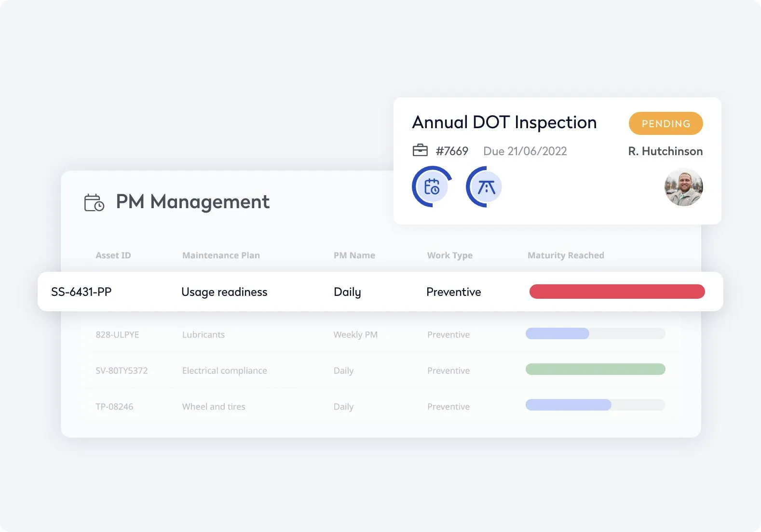Click the Daily cell in SS-6431-PP row
Screen dimensions: 761x532
[x=347, y=292]
